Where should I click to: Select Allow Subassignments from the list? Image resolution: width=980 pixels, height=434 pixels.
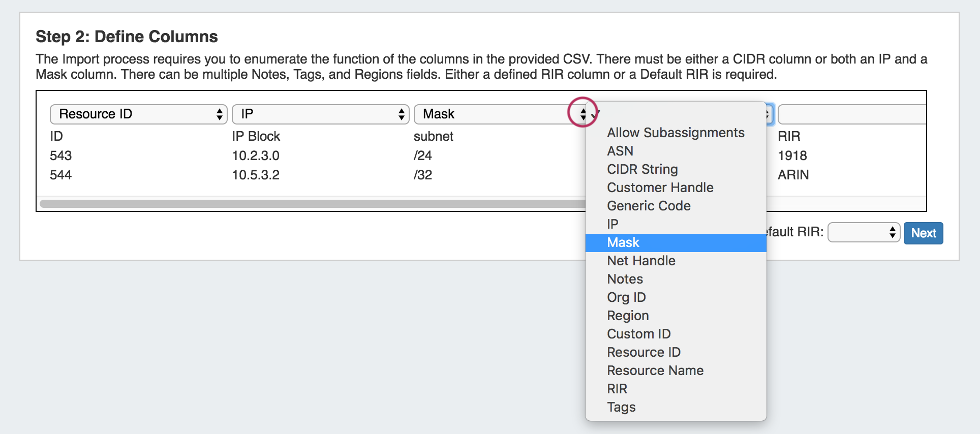click(675, 133)
